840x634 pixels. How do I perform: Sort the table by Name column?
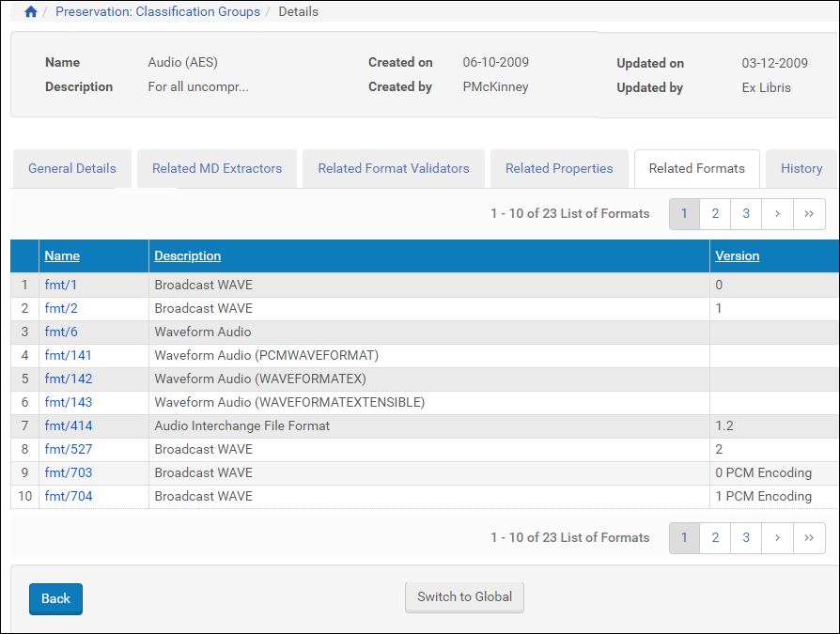[x=62, y=255]
